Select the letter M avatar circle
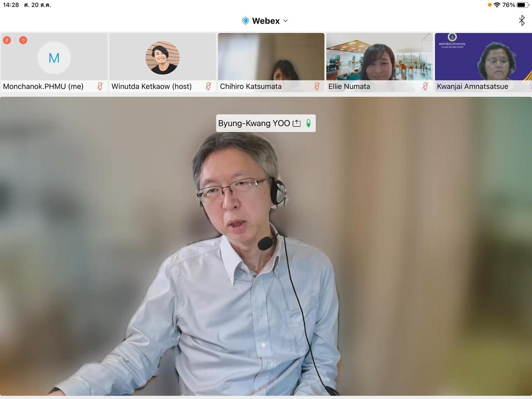 point(54,58)
